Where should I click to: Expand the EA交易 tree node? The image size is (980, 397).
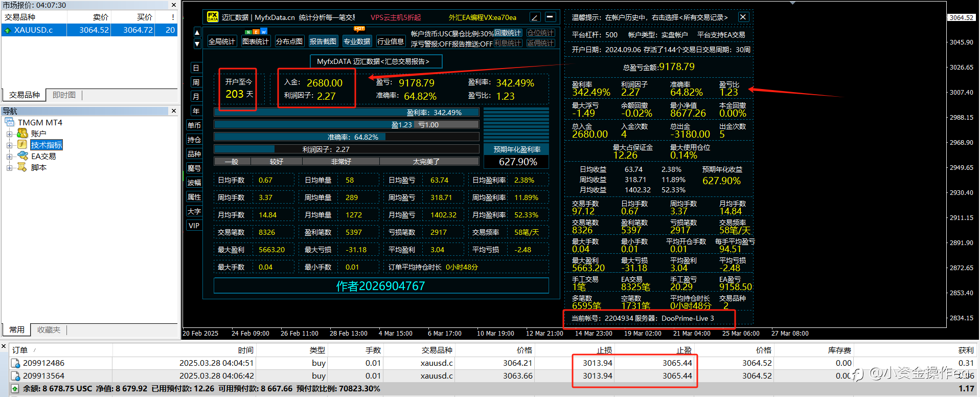coord(9,157)
